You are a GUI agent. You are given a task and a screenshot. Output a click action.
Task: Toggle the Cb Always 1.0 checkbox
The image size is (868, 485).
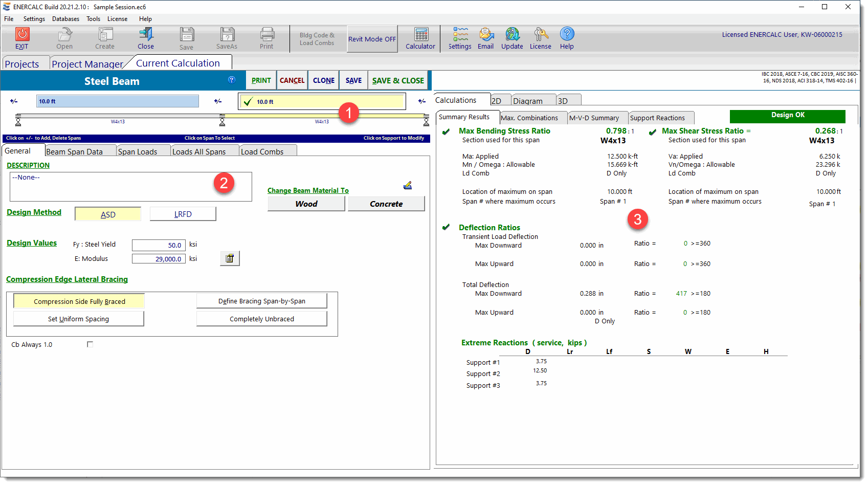pyautogui.click(x=90, y=344)
